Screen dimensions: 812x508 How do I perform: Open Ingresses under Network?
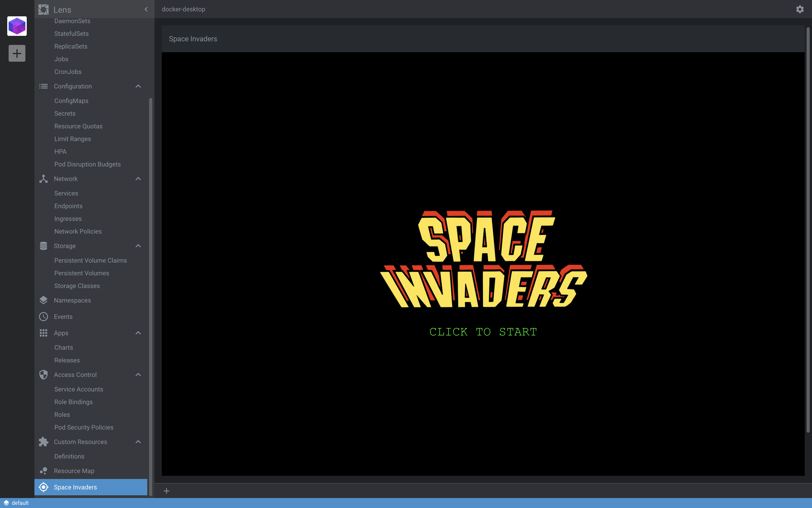(68, 219)
